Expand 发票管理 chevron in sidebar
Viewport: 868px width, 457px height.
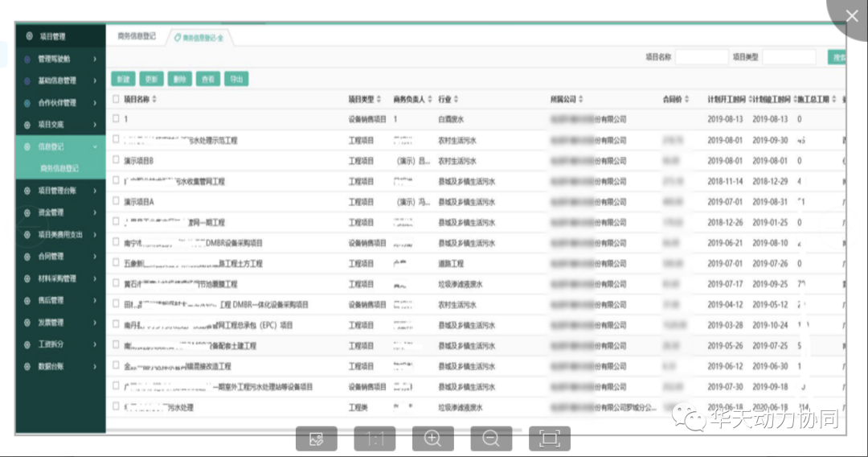(x=95, y=323)
